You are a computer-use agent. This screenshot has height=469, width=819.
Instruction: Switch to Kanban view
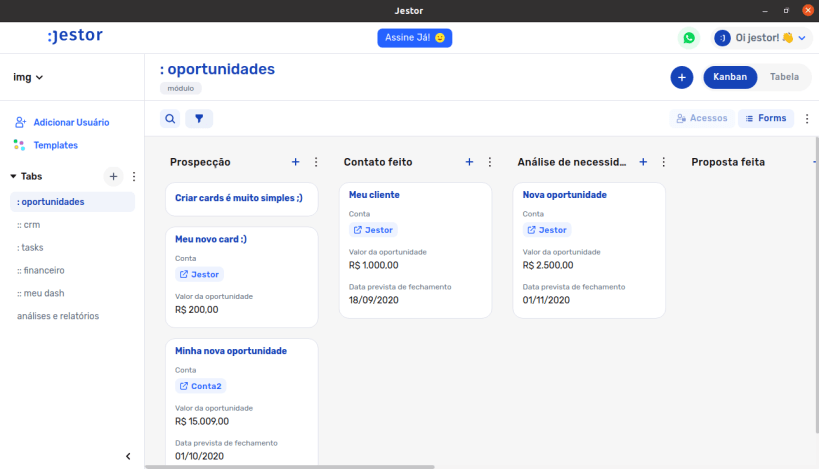pyautogui.click(x=730, y=77)
